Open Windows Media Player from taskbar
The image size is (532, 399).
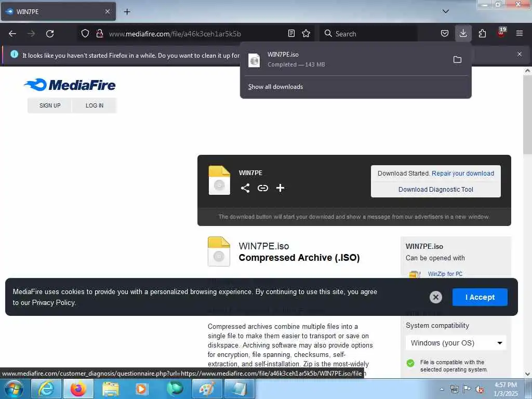[x=142, y=389]
